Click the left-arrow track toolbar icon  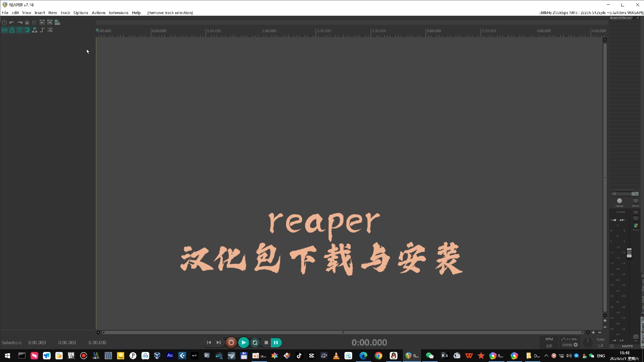point(42,22)
